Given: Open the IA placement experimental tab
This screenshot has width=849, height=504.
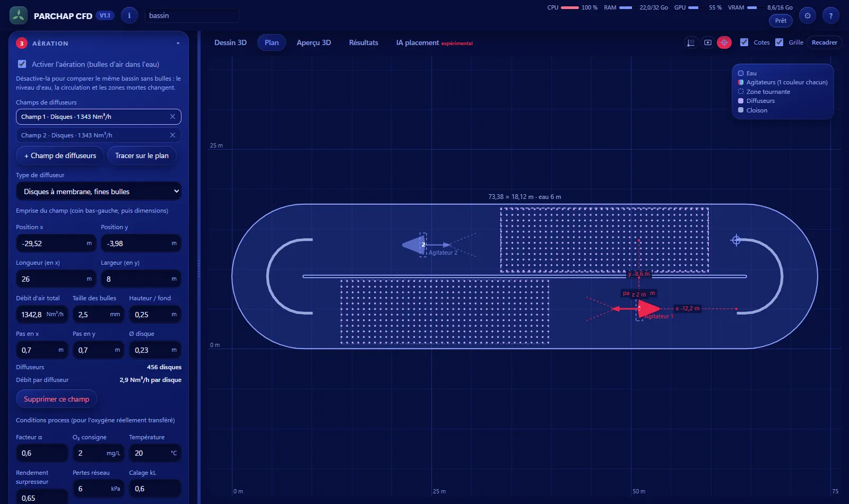Looking at the screenshot, I should (x=434, y=42).
